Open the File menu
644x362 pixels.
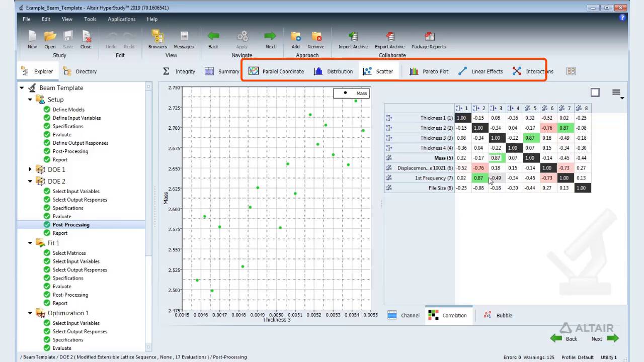tap(27, 19)
